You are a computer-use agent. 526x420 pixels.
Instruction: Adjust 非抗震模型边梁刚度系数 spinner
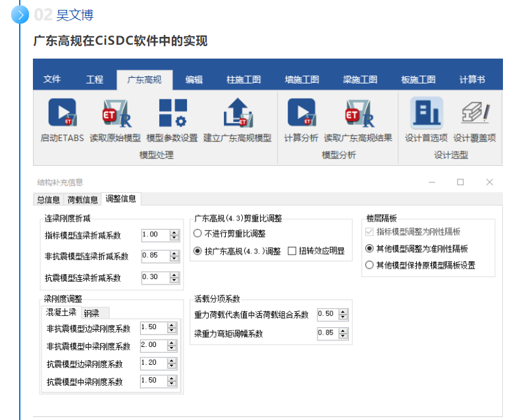coord(172,328)
